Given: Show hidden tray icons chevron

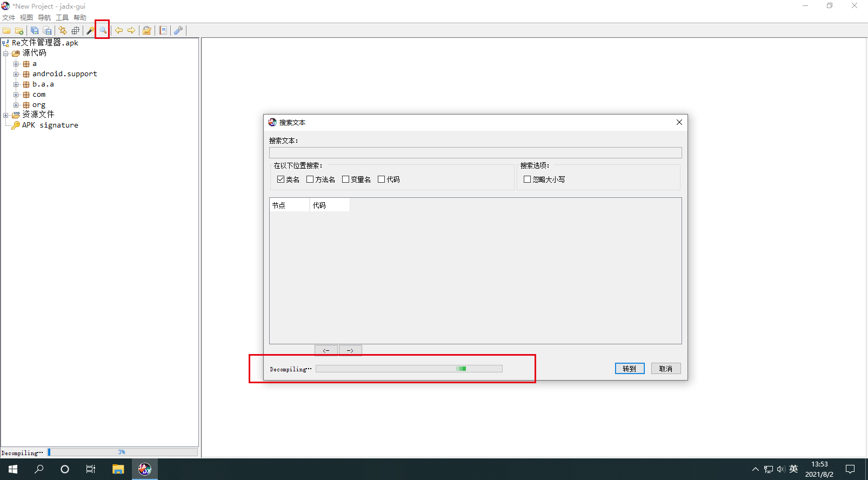Looking at the screenshot, I should tap(755, 469).
